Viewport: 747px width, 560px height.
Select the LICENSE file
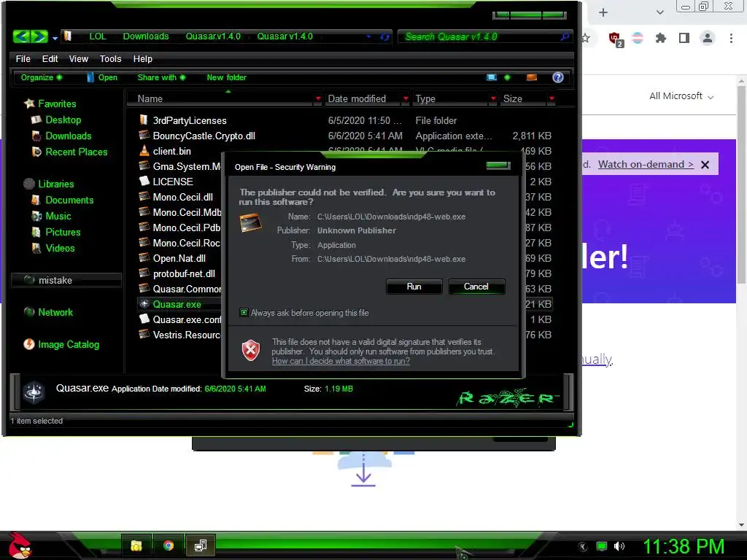[x=173, y=182]
